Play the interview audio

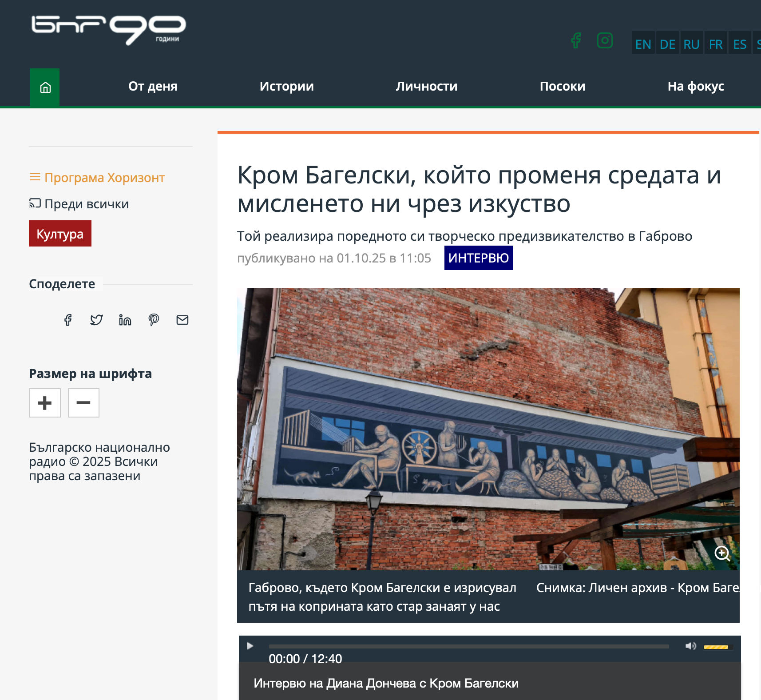pos(250,646)
